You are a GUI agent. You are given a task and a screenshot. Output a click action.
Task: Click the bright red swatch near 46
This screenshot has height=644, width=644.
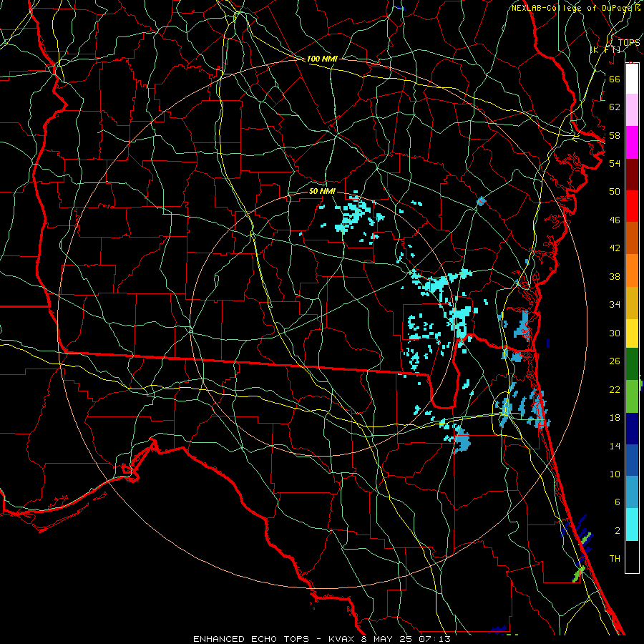[x=632, y=207]
